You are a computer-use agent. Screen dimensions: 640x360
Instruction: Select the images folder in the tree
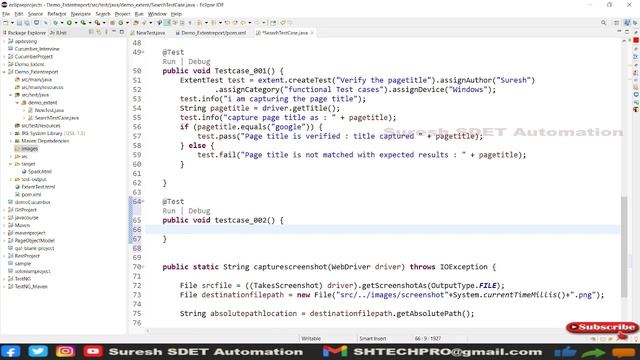click(29, 149)
